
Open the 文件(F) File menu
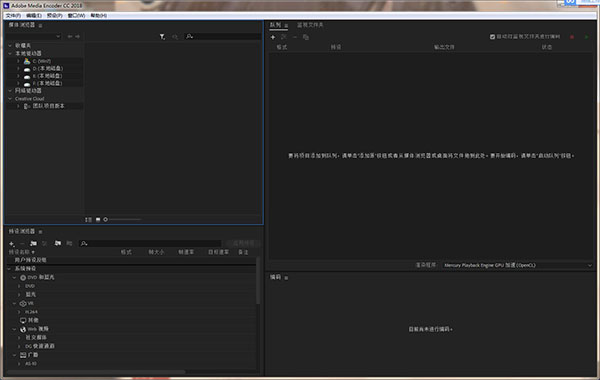(x=13, y=16)
